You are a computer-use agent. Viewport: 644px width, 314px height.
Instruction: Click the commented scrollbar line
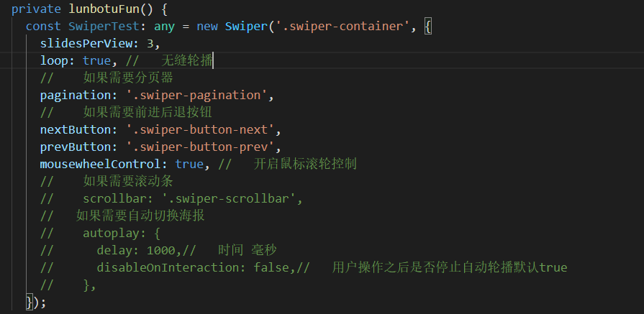pyautogui.click(x=171, y=198)
